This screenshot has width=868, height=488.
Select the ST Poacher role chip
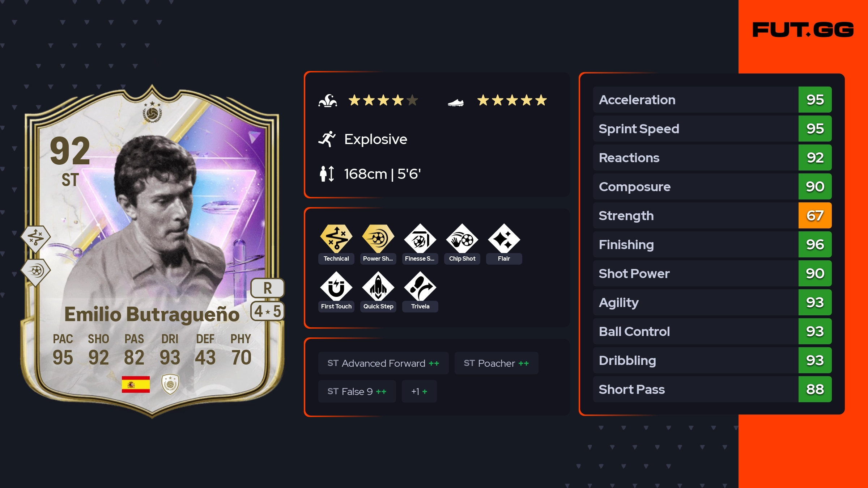pos(496,363)
